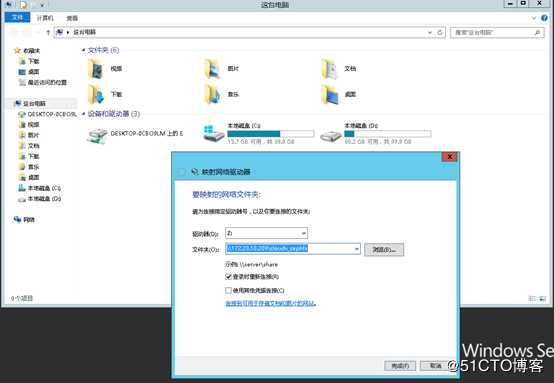
Task: Open the Explorer address bar history dropdown
Action: [430, 33]
